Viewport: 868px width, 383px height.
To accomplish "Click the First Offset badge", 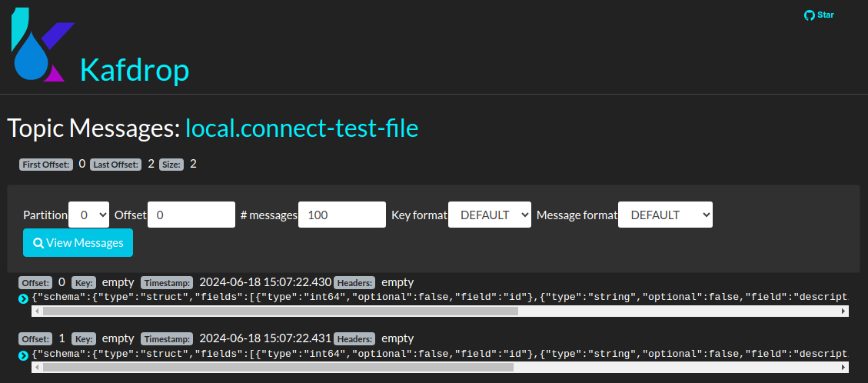I will click(46, 165).
